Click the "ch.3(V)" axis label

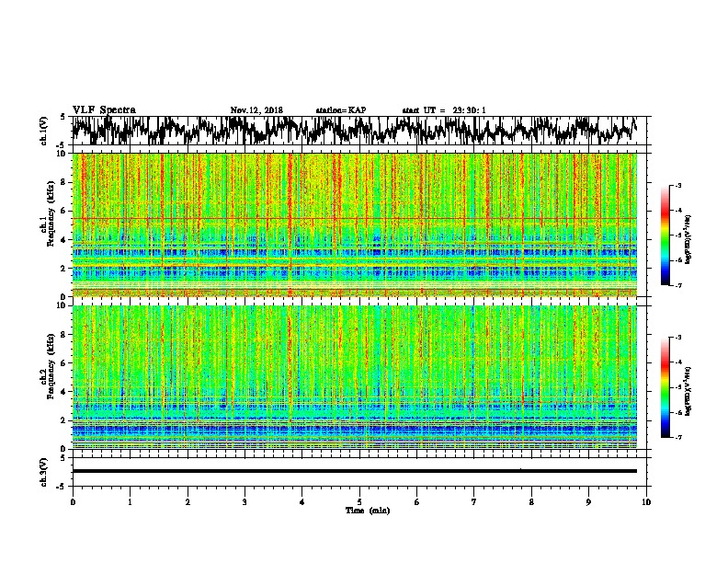coord(44,472)
